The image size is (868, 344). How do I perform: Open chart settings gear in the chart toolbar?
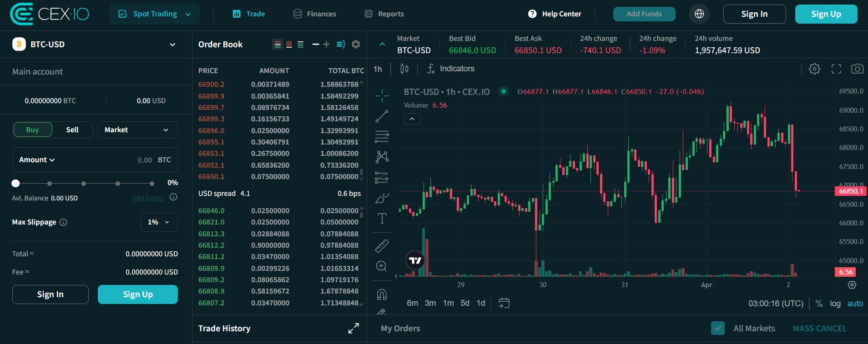tap(814, 69)
